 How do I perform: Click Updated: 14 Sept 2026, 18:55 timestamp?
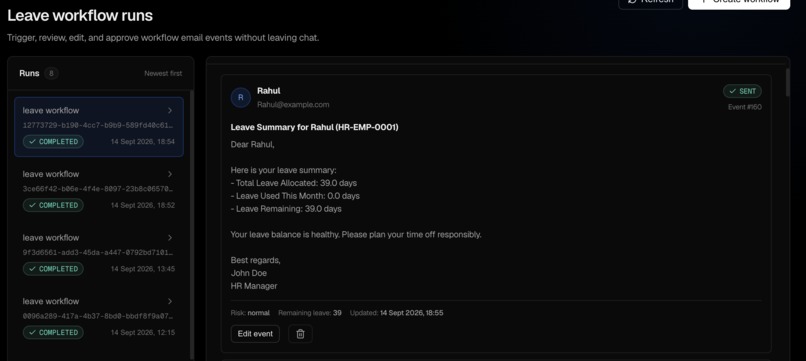(x=396, y=313)
